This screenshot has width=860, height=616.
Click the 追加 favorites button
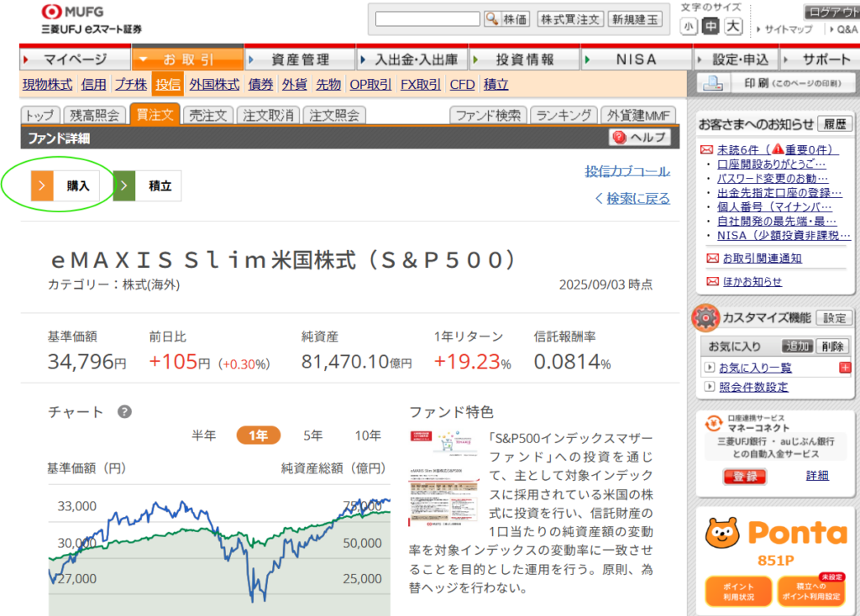pos(798,346)
